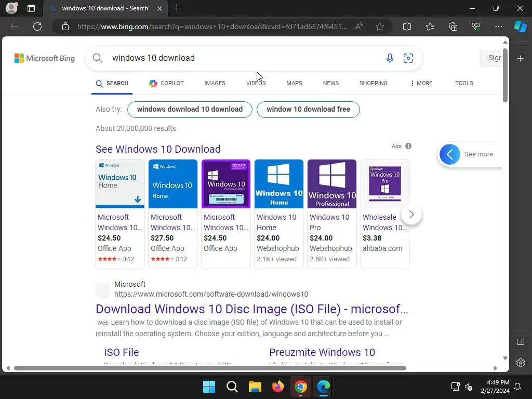Open the tab actions menu icon
532x399 pixels.
pyautogui.click(x=31, y=8)
